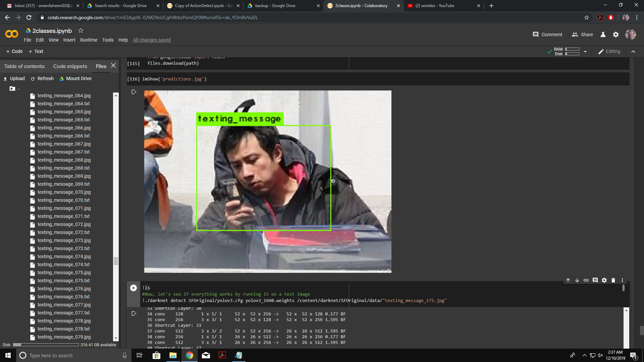Add a comment to the cell icon
644x362 pixels.
coord(595,280)
